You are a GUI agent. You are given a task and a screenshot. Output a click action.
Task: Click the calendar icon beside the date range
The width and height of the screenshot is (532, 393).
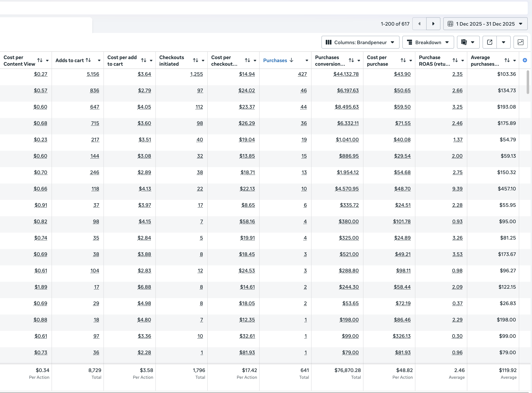[450, 24]
